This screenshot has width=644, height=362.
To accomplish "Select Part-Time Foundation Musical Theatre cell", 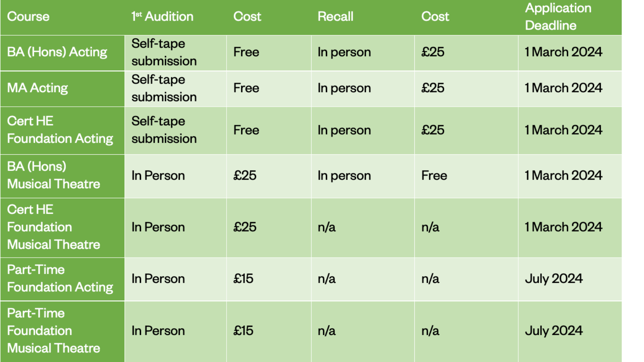I will point(53,331).
